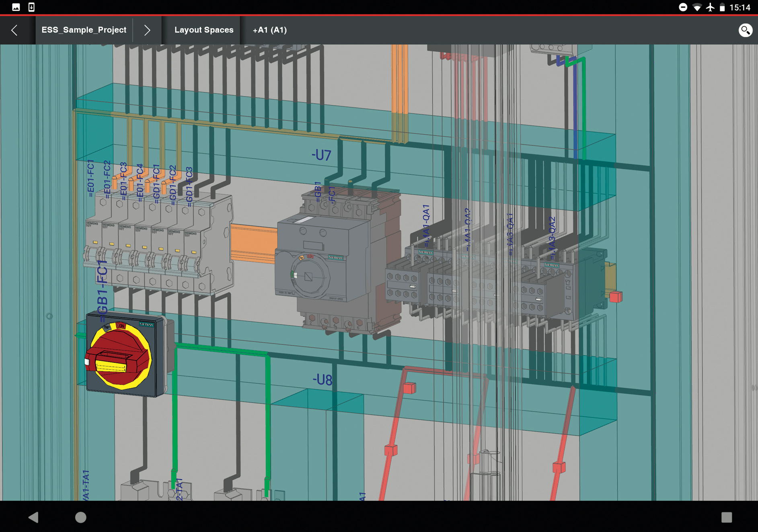Tap the airplane mode status icon
Image resolution: width=758 pixels, height=532 pixels.
(x=710, y=7)
